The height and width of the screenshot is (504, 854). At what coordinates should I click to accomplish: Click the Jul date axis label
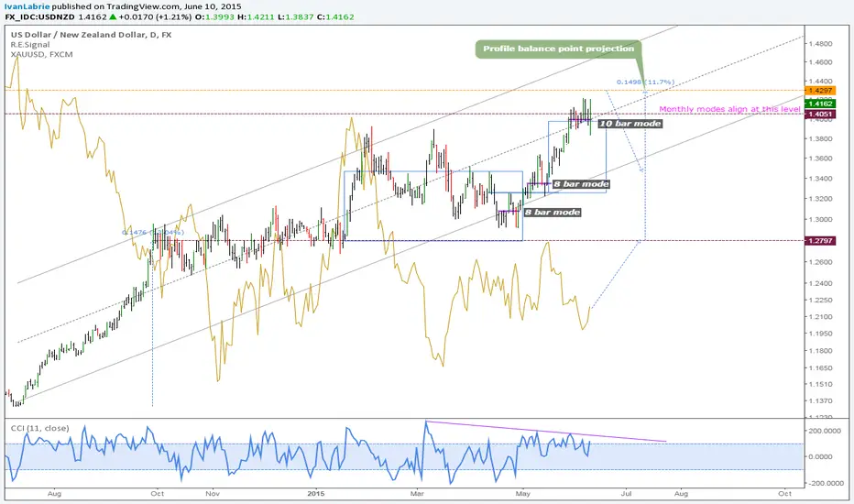tap(627, 494)
